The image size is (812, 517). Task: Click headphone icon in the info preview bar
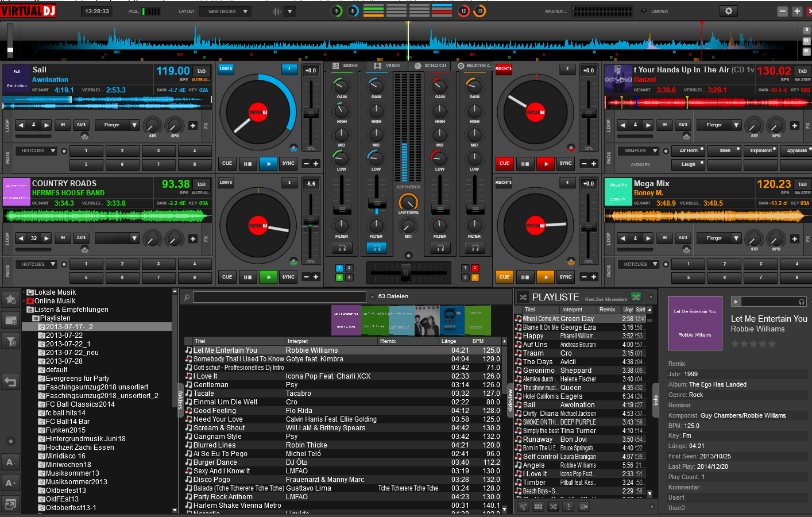[x=802, y=302]
